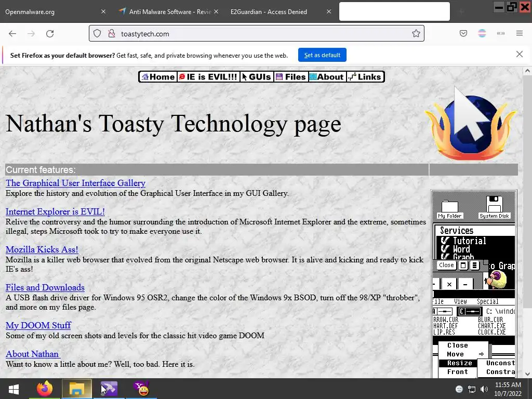Open the Firefox hamburger menu
This screenshot has width=532, height=399.
(520, 33)
